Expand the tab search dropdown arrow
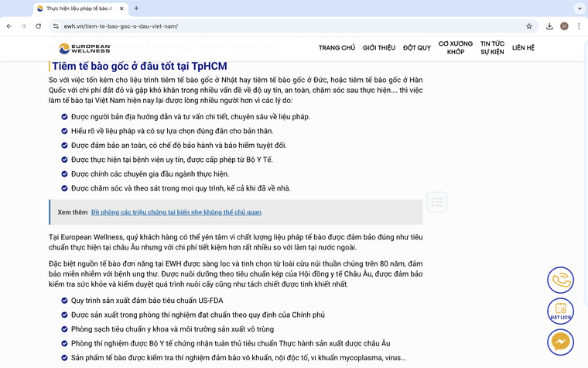The width and height of the screenshot is (588, 368). 576,8
